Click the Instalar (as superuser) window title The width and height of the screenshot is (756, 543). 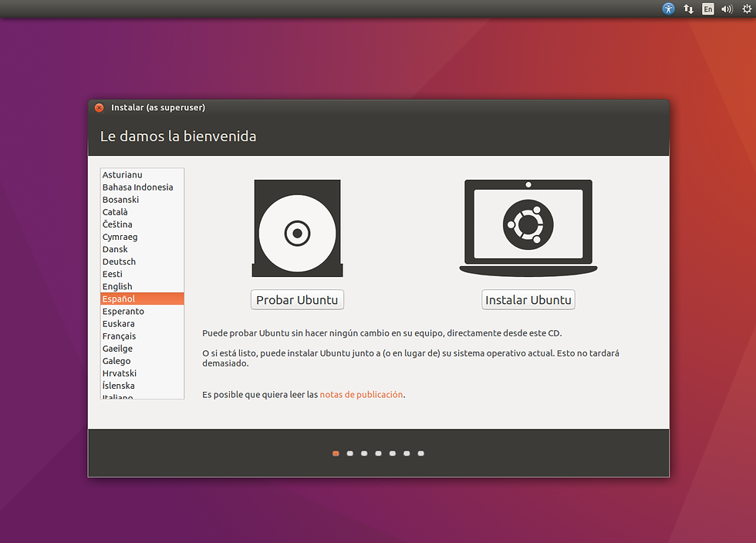pyautogui.click(x=158, y=107)
